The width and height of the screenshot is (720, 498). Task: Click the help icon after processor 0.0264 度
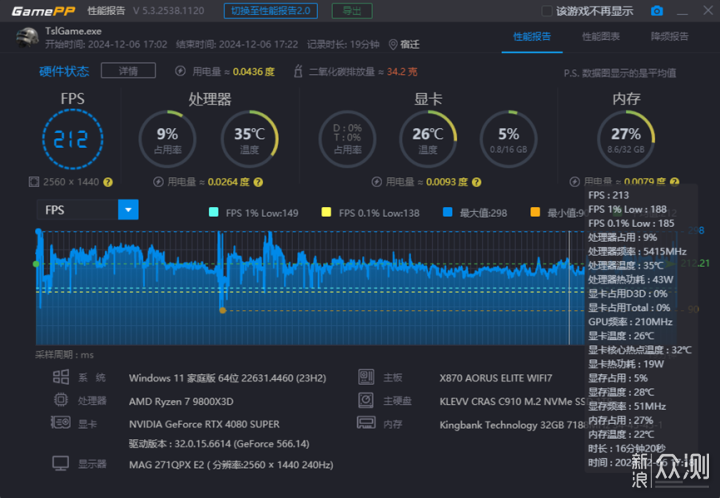click(x=259, y=182)
